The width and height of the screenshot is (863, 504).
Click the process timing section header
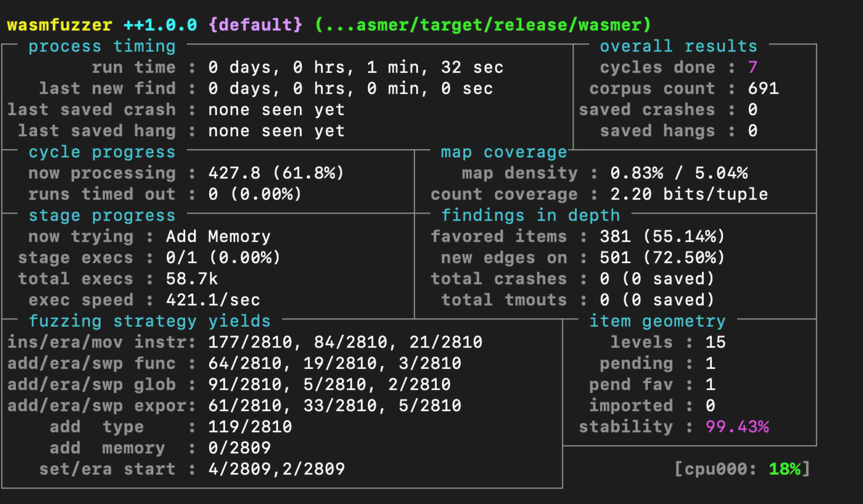pyautogui.click(x=102, y=46)
